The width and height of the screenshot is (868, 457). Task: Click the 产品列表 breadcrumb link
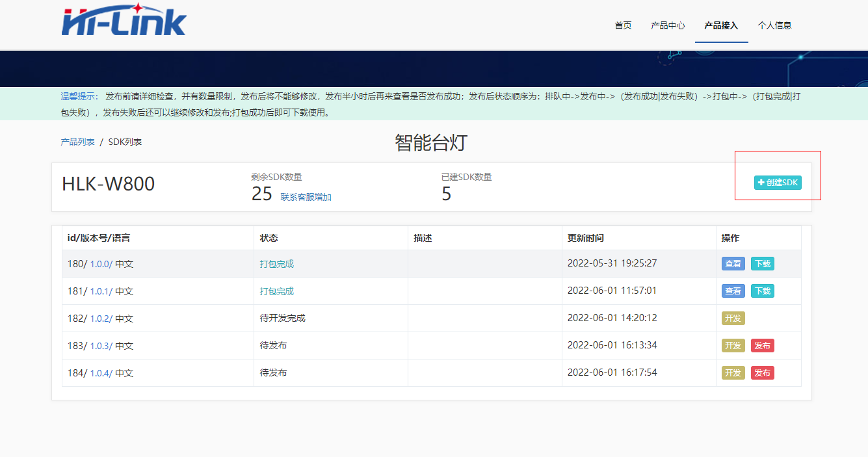pos(77,142)
